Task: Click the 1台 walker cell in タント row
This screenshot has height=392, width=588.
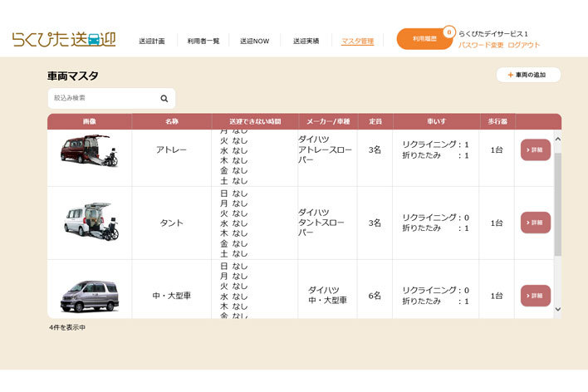Action: (497, 223)
